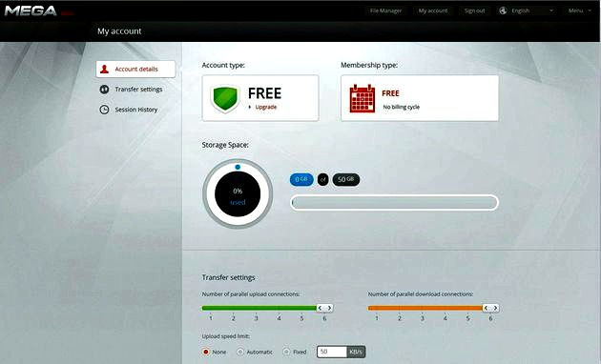This screenshot has height=364, width=601.
Task: Click the red calendar membership icon
Action: (363, 98)
